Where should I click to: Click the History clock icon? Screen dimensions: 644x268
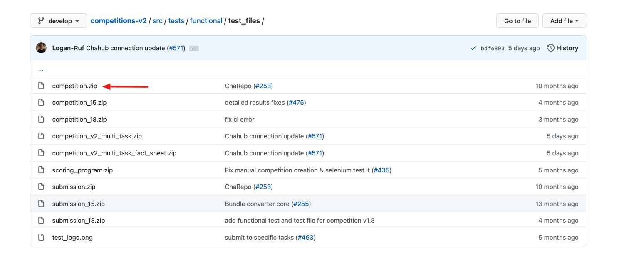(551, 48)
